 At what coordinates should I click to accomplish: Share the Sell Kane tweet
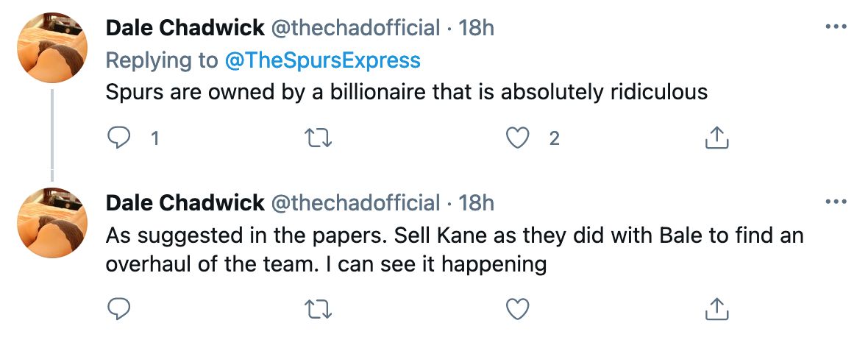point(717,309)
